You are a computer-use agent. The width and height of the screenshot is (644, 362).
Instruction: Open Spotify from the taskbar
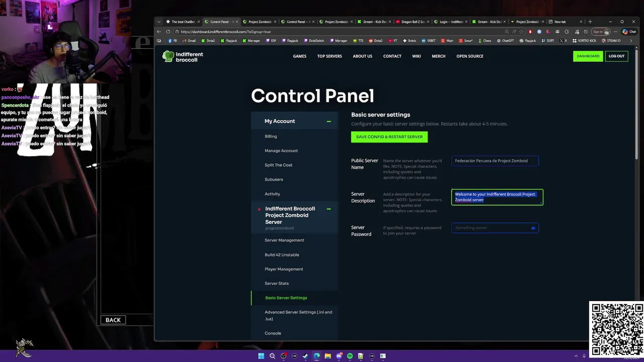pos(350,356)
